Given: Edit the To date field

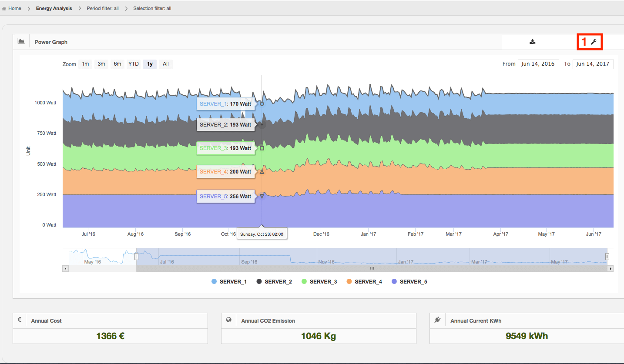Looking at the screenshot, I should pyautogui.click(x=593, y=64).
